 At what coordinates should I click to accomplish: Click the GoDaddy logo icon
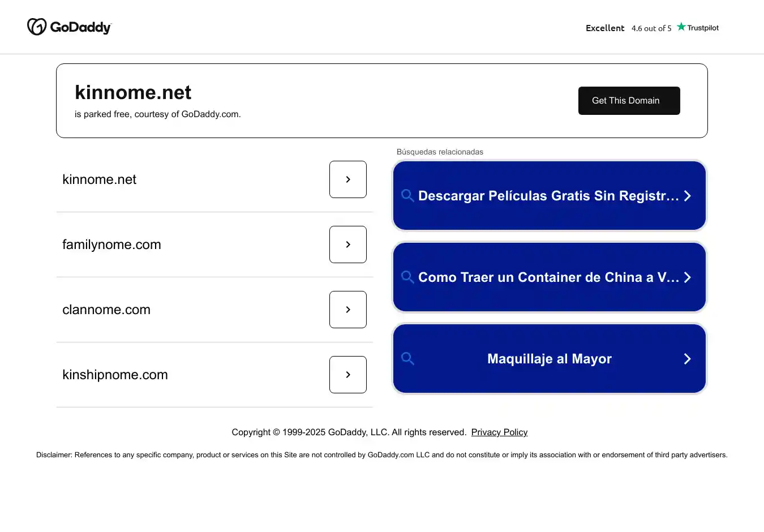(x=37, y=27)
